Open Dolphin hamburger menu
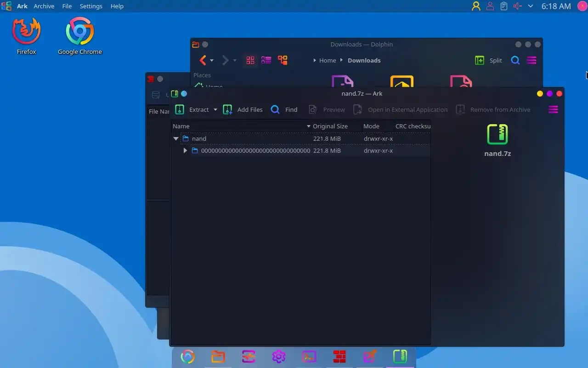588x368 pixels. pos(531,60)
